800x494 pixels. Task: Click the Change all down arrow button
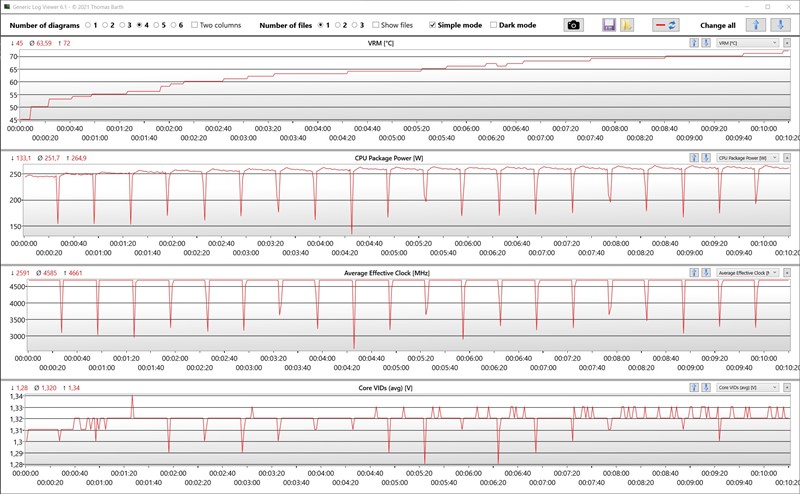pos(781,24)
